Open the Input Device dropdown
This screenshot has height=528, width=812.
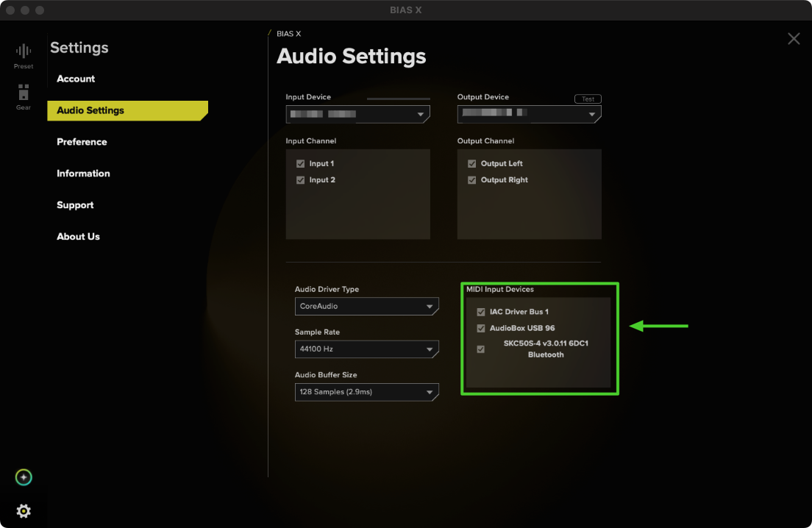[357, 115]
